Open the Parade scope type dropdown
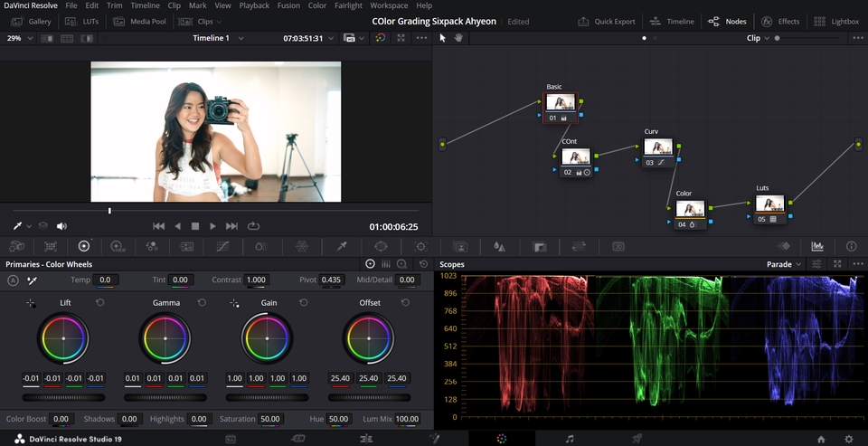This screenshot has width=868, height=446. click(784, 264)
